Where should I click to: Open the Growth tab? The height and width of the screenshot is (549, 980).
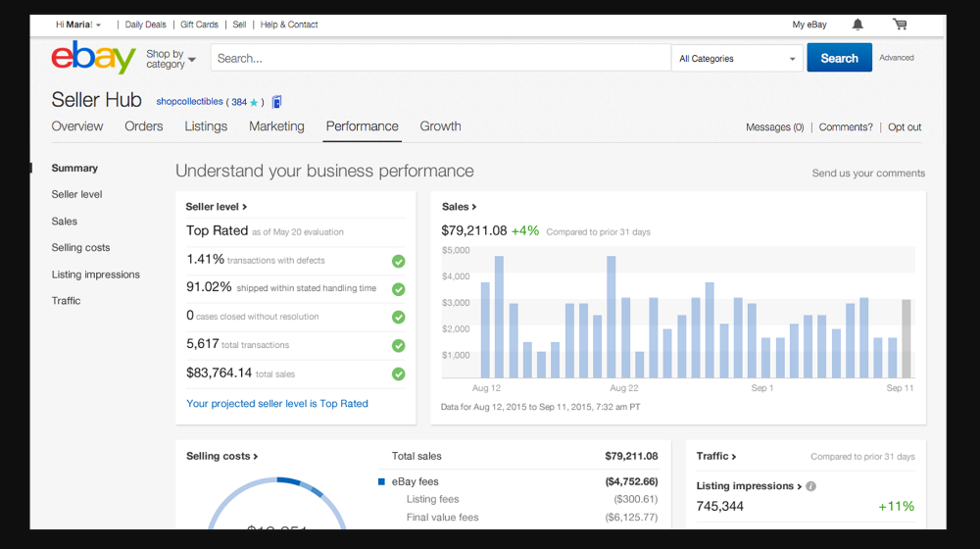coord(440,126)
